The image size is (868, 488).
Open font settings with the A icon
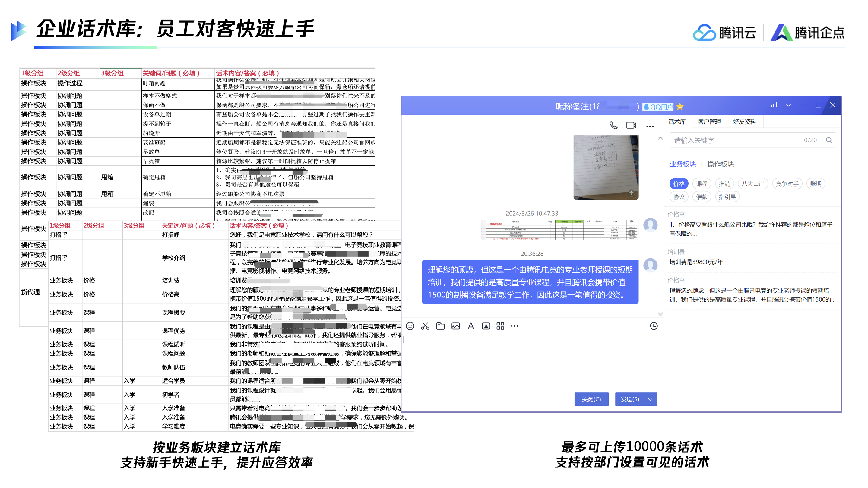point(471,326)
